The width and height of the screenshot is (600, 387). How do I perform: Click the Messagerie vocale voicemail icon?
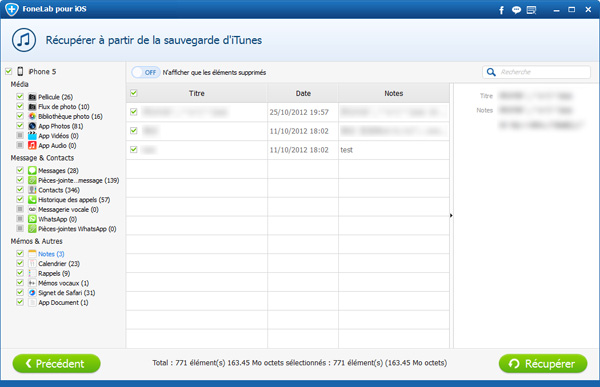point(32,209)
